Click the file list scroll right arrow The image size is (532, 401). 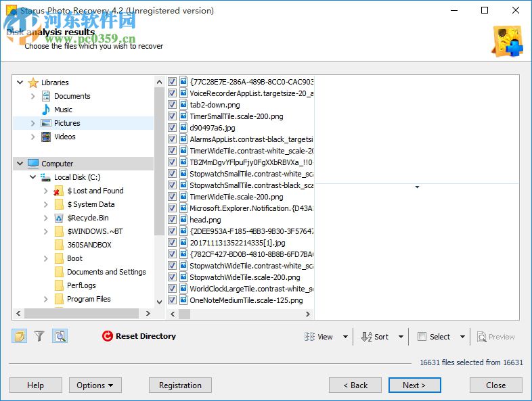[308, 314]
